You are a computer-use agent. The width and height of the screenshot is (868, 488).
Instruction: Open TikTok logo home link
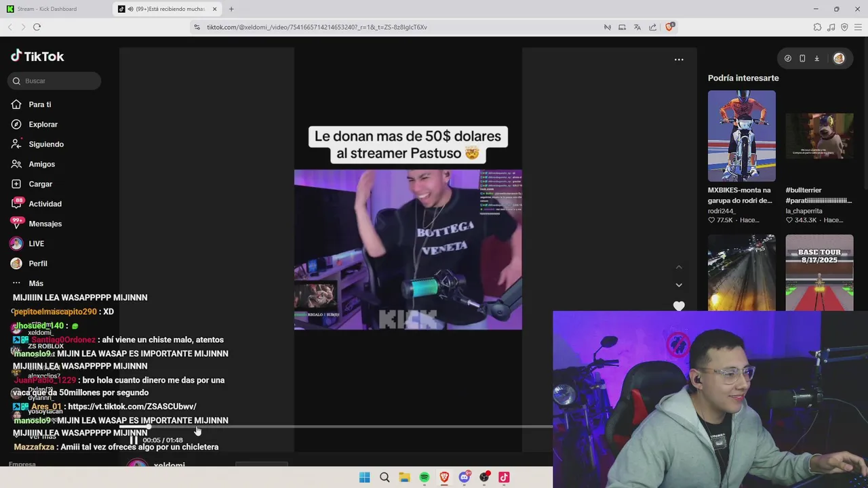[37, 56]
